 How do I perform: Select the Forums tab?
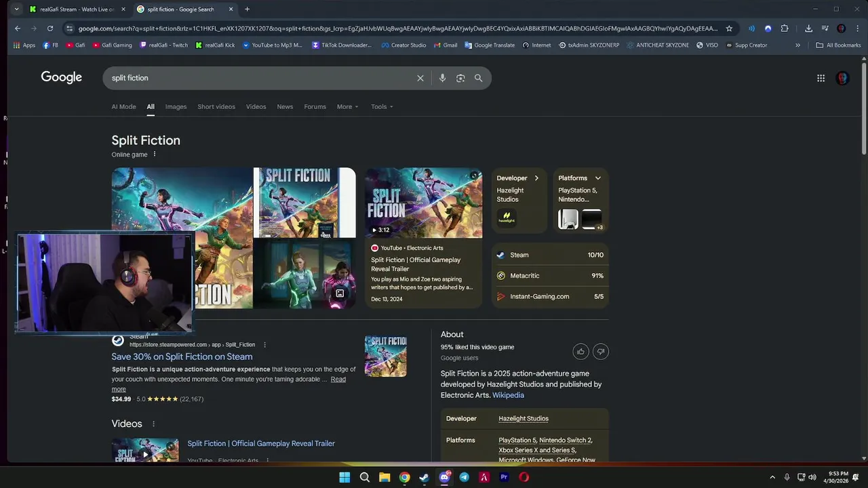pyautogui.click(x=315, y=106)
